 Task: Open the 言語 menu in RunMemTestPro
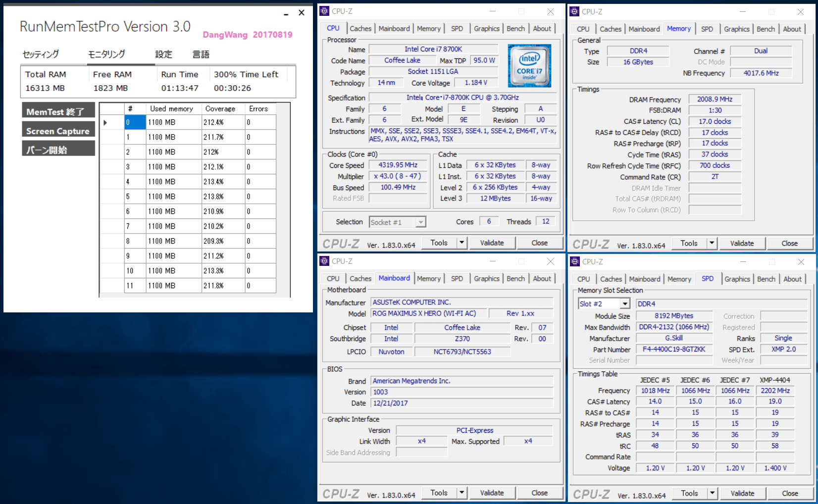pos(201,54)
